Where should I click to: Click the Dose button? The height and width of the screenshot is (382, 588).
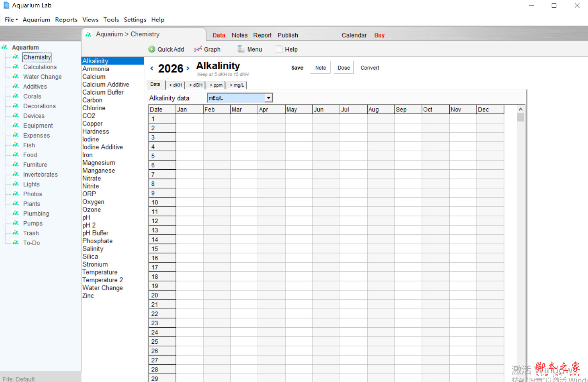click(344, 68)
